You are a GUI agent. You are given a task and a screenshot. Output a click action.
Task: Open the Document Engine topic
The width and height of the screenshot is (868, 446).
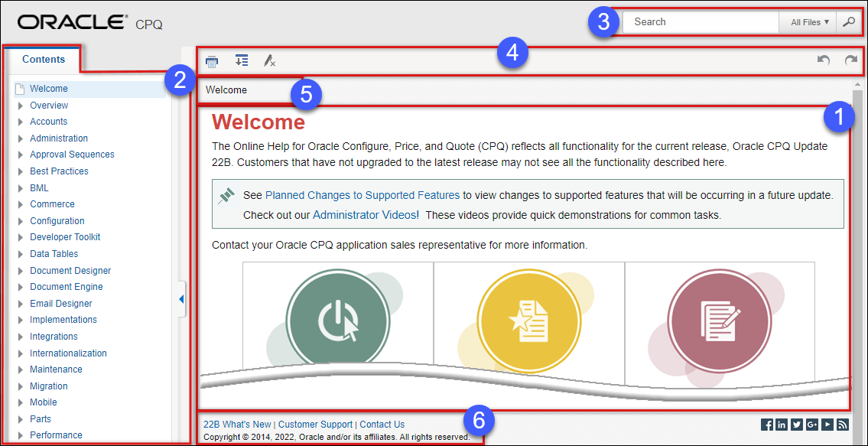click(x=67, y=286)
